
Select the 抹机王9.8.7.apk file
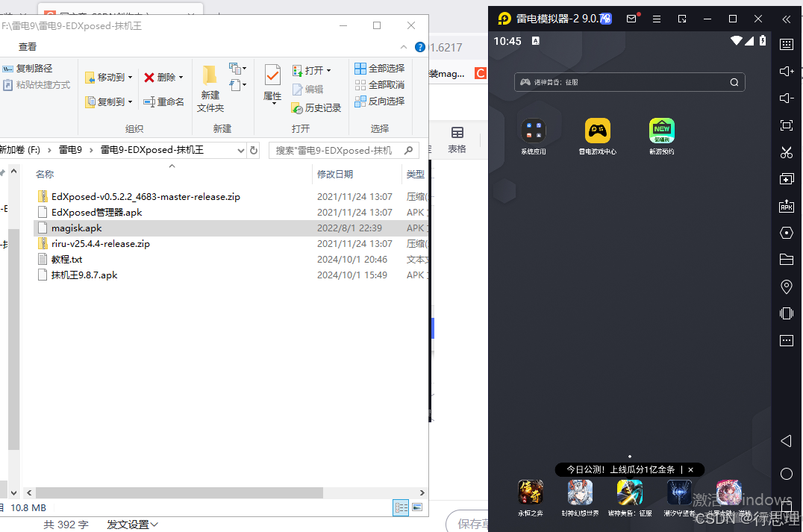pyautogui.click(x=84, y=275)
